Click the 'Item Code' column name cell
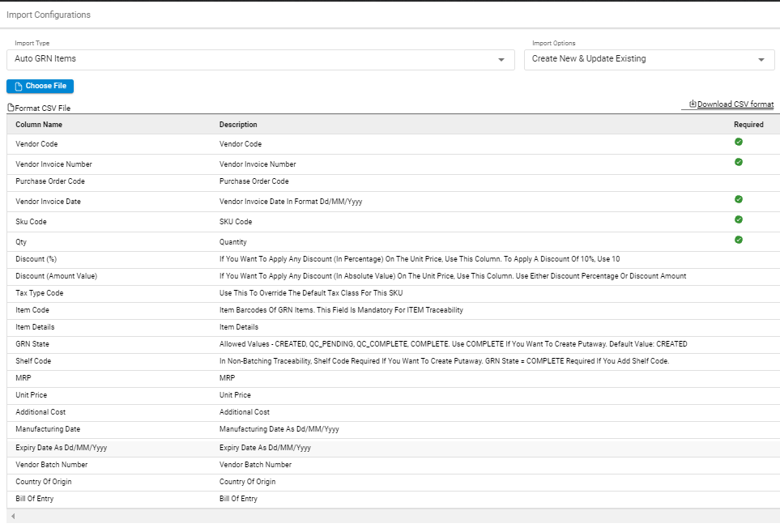Viewport: 780px width, 532px height. point(32,310)
